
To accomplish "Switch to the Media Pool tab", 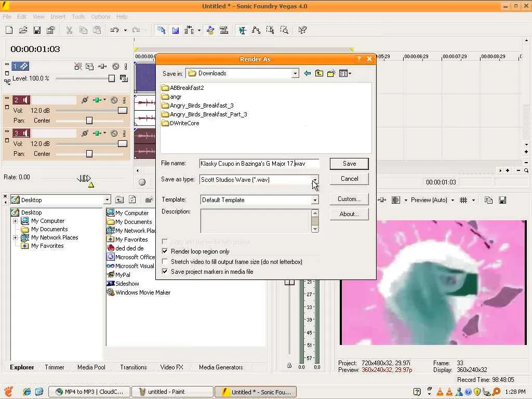I will click(91, 367).
